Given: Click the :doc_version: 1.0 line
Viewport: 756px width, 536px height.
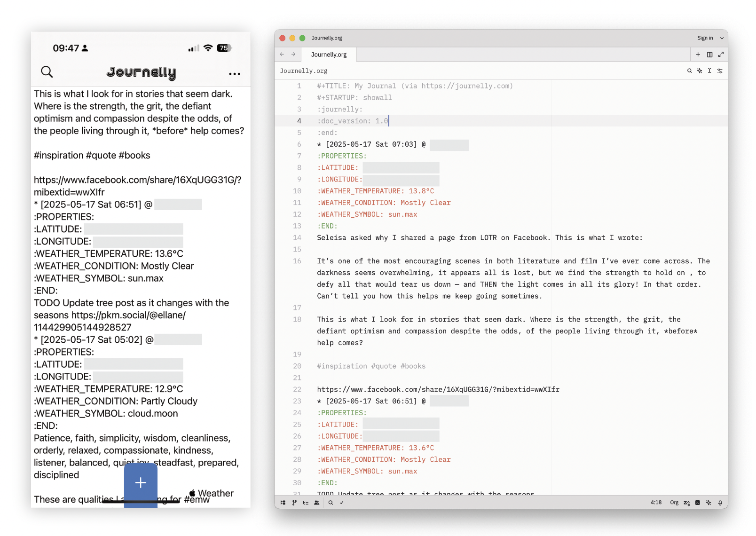Looking at the screenshot, I should [x=353, y=121].
